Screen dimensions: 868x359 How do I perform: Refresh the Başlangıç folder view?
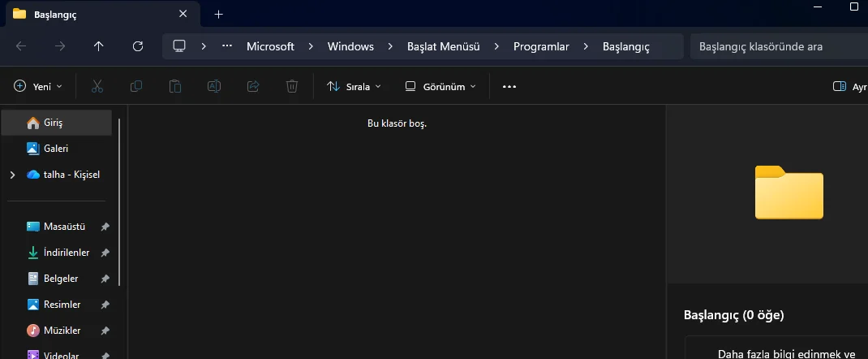tap(138, 46)
